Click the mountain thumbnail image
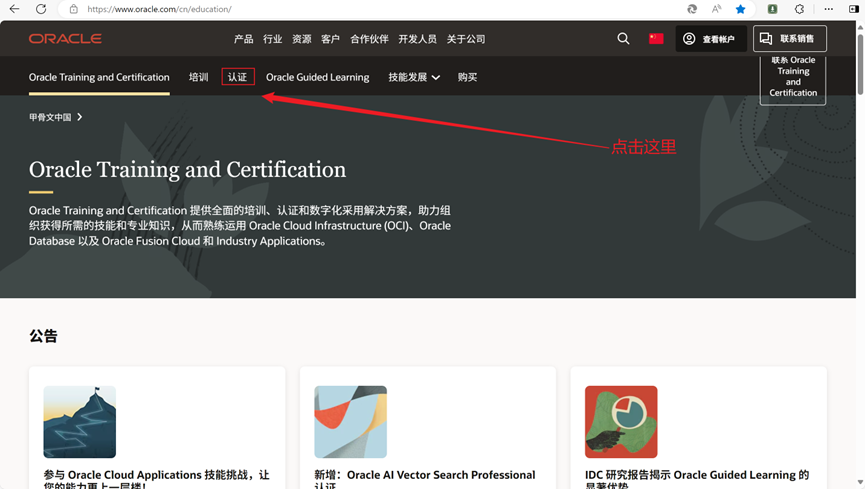The height and width of the screenshot is (489, 865). point(80,422)
